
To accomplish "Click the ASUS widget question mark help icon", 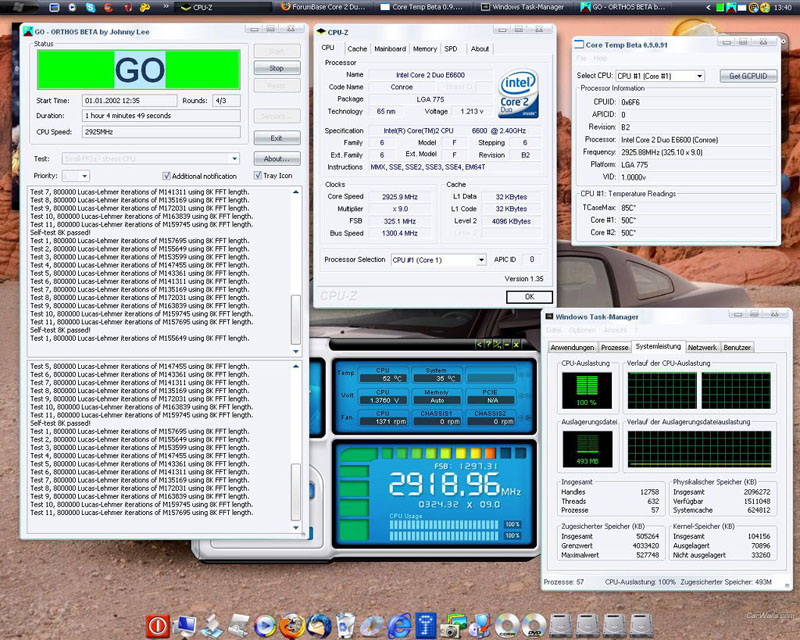I will 488,344.
